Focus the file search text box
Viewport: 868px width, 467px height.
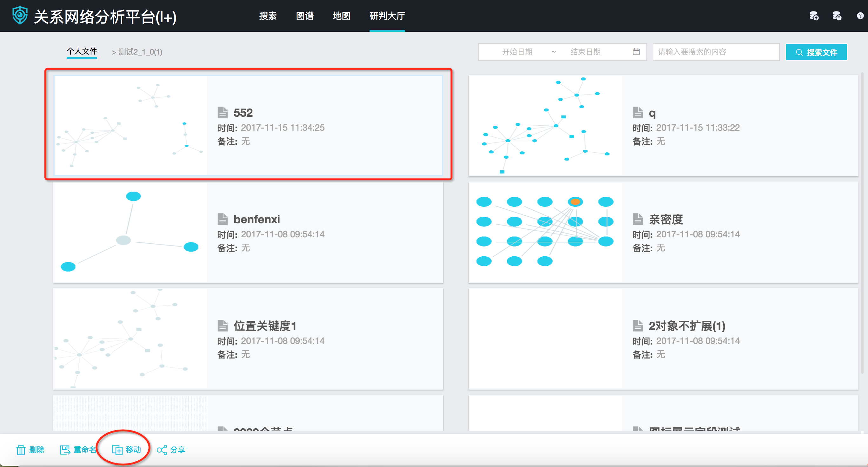pos(716,52)
